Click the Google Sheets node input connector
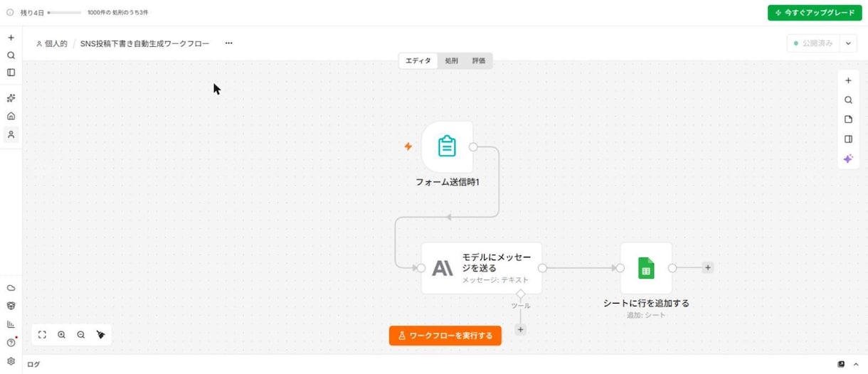The width and height of the screenshot is (868, 374). 620,268
